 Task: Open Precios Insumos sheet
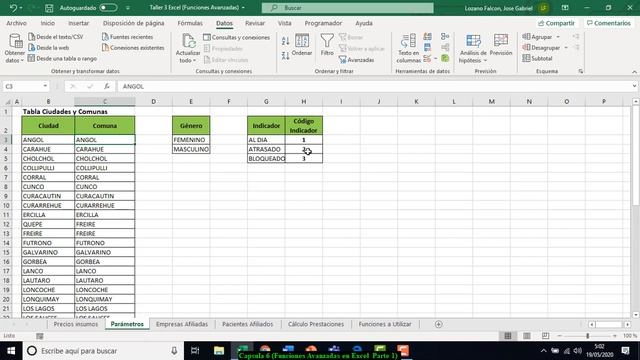76,324
